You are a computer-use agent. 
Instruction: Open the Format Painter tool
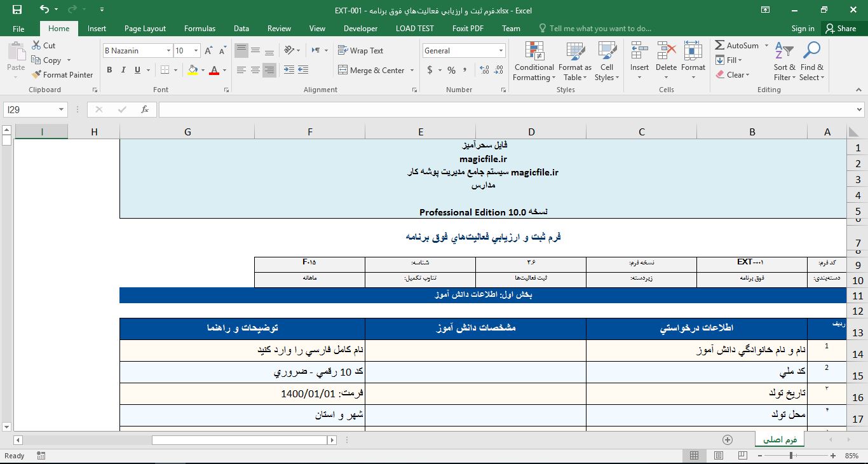pyautogui.click(x=62, y=74)
